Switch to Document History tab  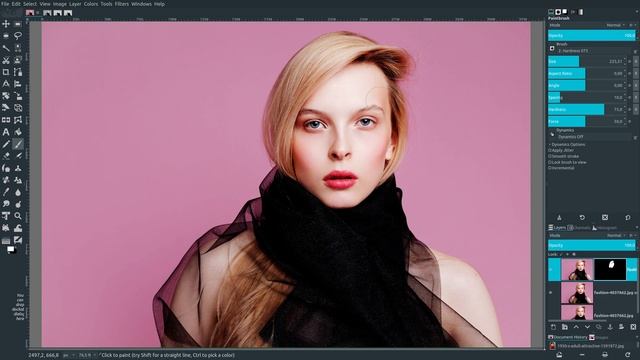point(568,337)
